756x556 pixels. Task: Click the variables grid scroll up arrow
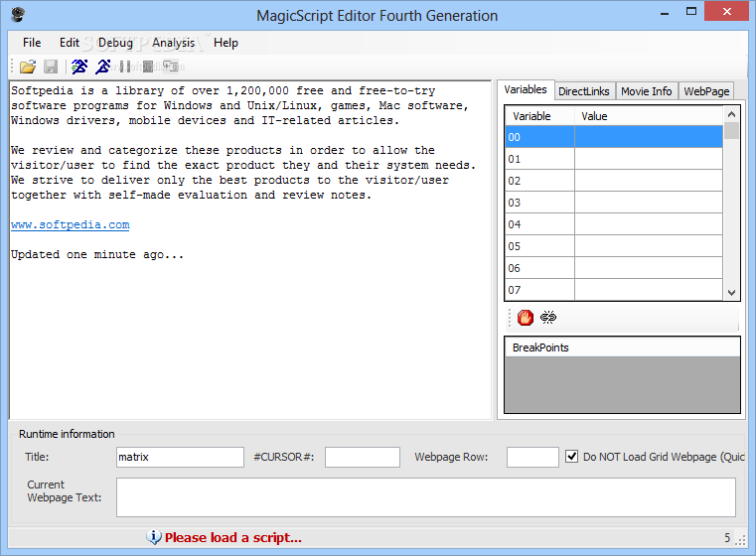pos(731,114)
